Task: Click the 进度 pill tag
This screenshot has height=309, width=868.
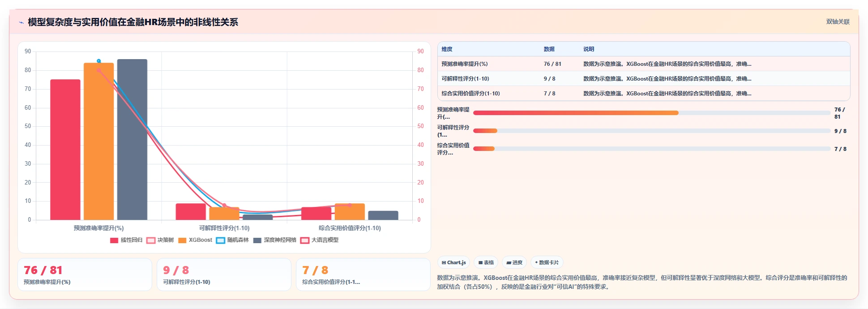Action: click(x=514, y=262)
